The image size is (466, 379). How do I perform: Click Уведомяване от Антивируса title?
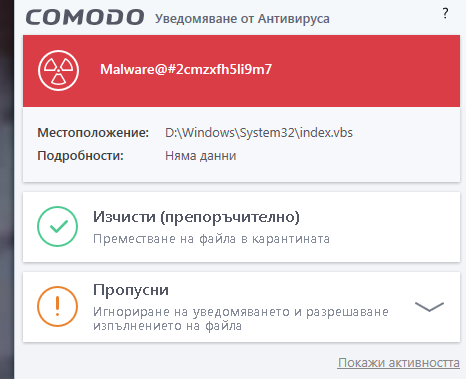(x=242, y=19)
